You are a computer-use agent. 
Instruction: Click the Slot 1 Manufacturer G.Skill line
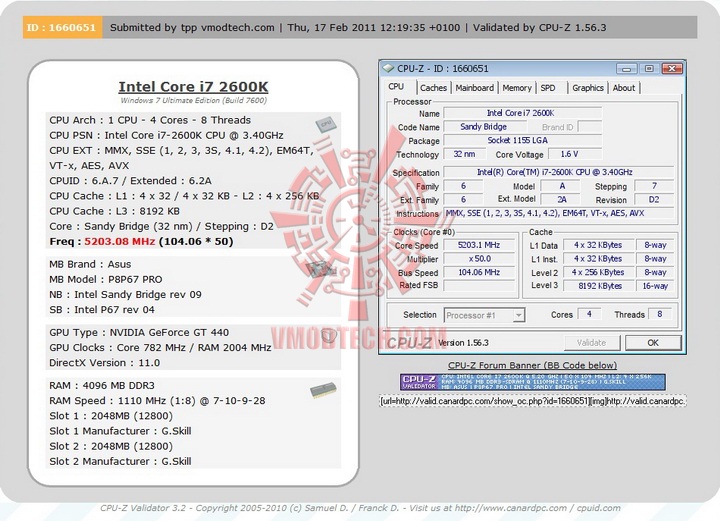click(120, 431)
